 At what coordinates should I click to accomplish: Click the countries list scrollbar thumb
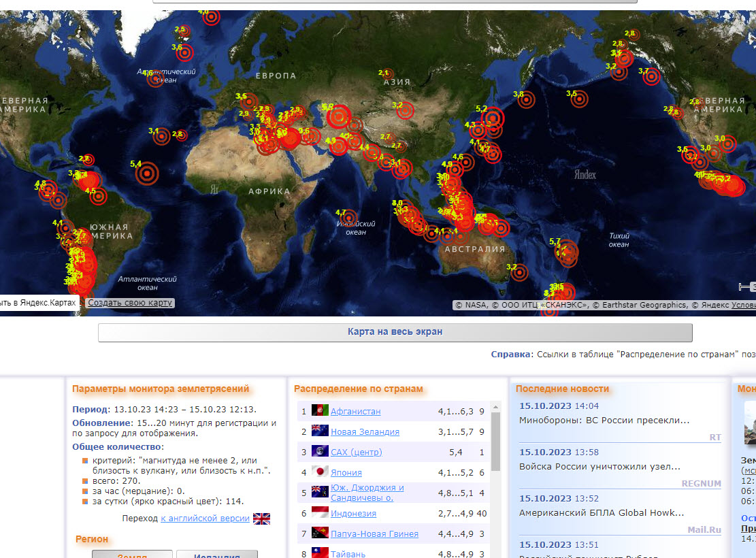point(495,441)
